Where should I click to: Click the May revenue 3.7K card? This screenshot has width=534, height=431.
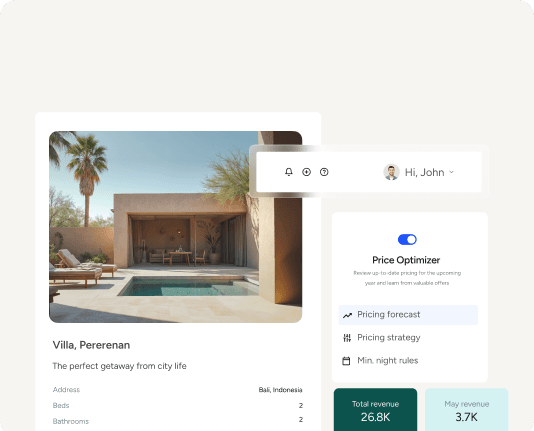coord(467,410)
